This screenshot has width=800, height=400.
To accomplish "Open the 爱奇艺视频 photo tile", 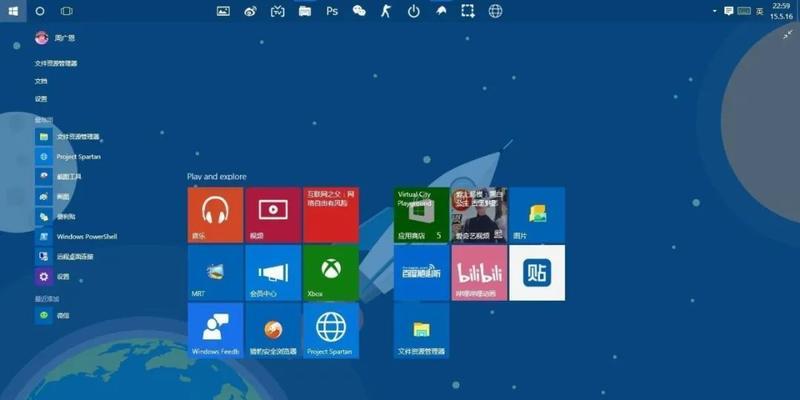I will pos(479,215).
